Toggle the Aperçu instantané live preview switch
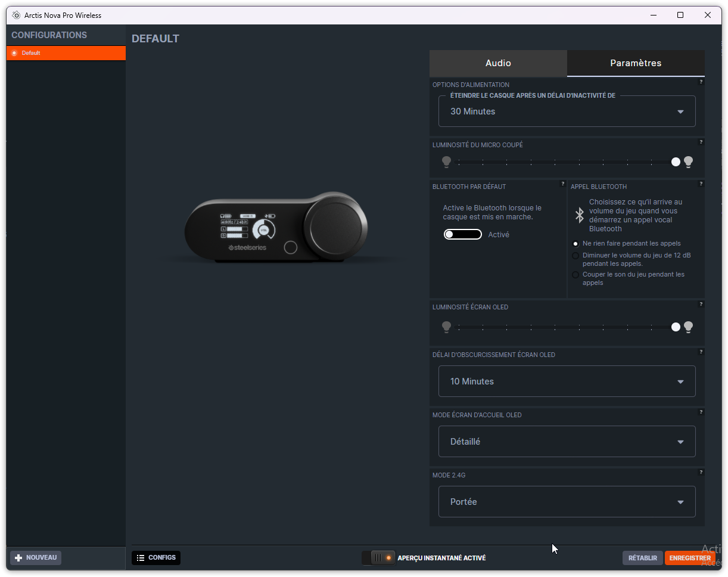Image resolution: width=728 pixels, height=577 pixels. 378,558
